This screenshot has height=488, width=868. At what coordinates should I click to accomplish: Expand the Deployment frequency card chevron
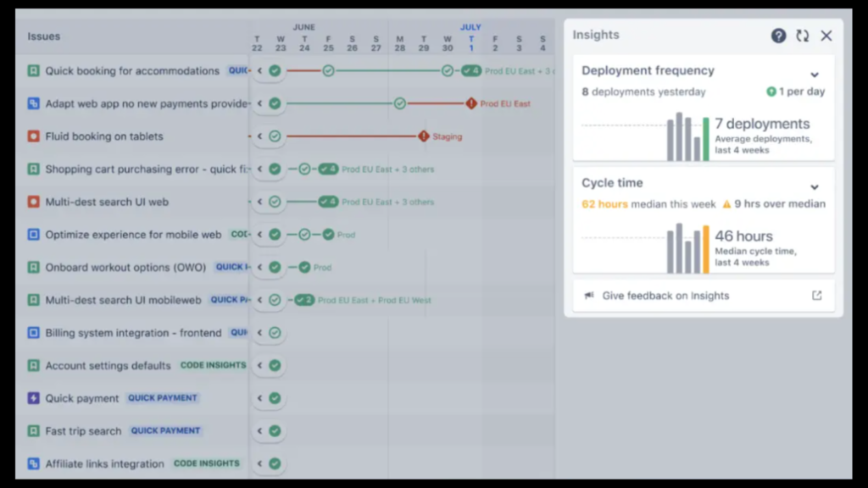click(x=815, y=75)
